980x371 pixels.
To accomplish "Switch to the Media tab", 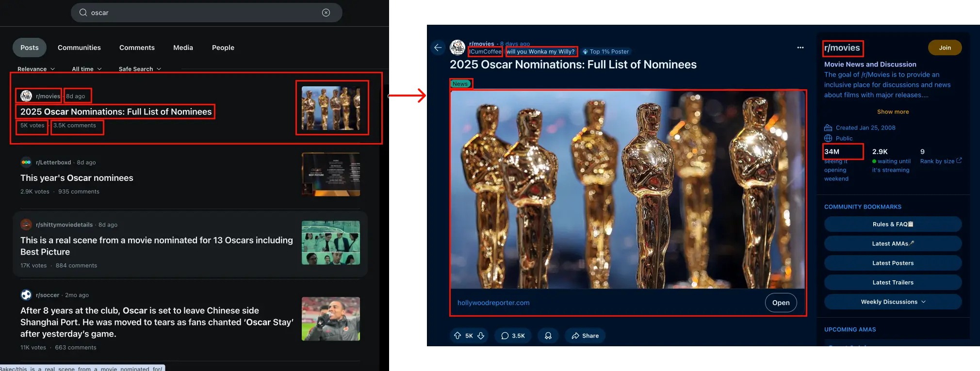I will pyautogui.click(x=183, y=48).
